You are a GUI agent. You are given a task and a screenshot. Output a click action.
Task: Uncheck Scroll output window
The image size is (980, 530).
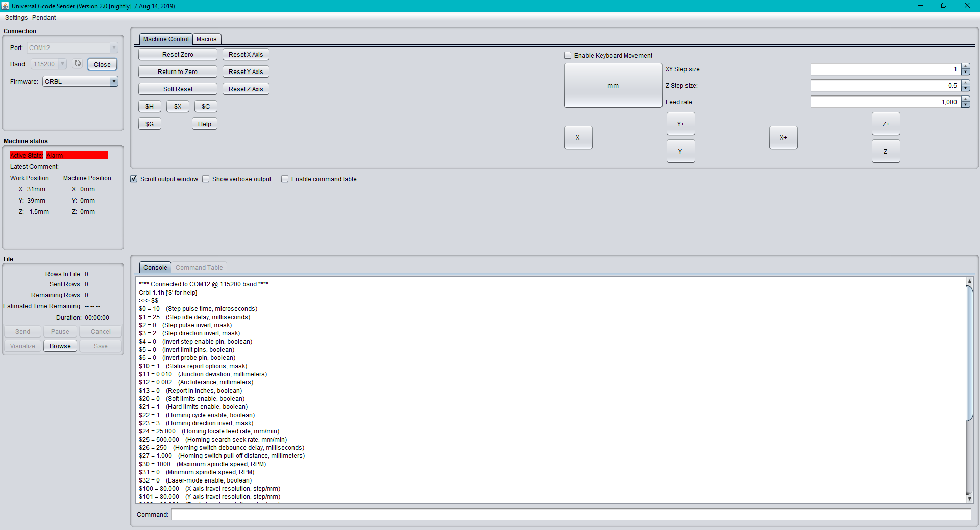(134, 179)
